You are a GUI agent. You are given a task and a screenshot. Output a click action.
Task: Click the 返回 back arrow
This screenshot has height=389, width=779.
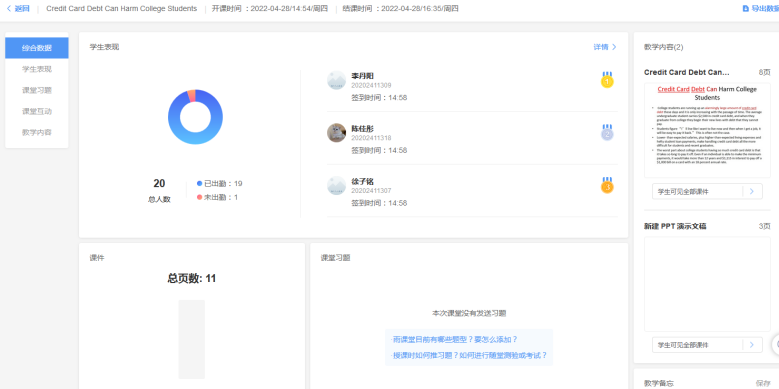[8, 8]
